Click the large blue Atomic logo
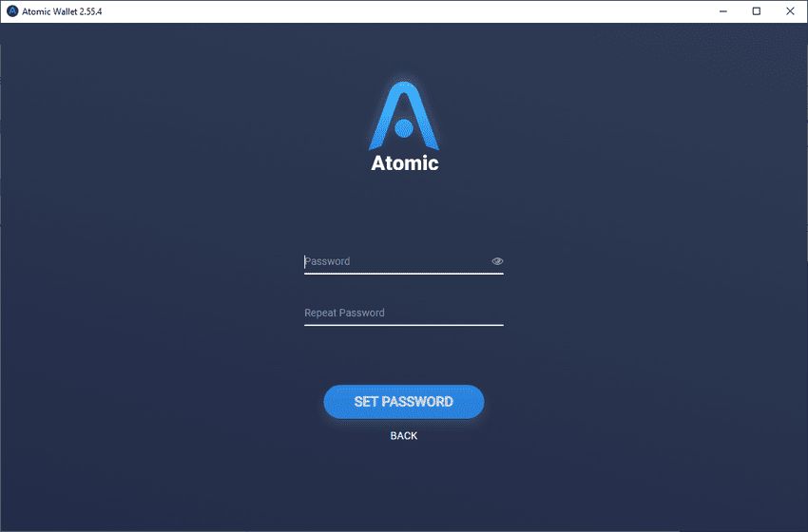The width and height of the screenshot is (808, 532). [x=404, y=116]
